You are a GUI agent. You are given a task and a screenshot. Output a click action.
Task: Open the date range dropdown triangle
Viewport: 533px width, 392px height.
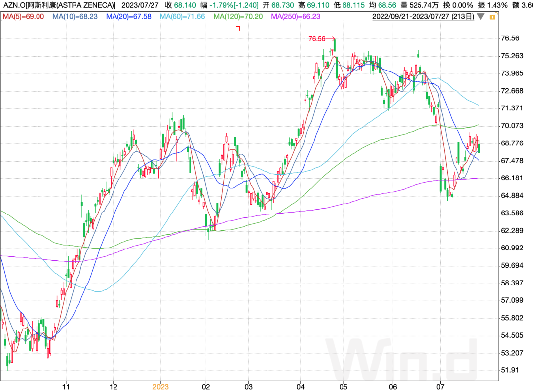click(x=481, y=17)
